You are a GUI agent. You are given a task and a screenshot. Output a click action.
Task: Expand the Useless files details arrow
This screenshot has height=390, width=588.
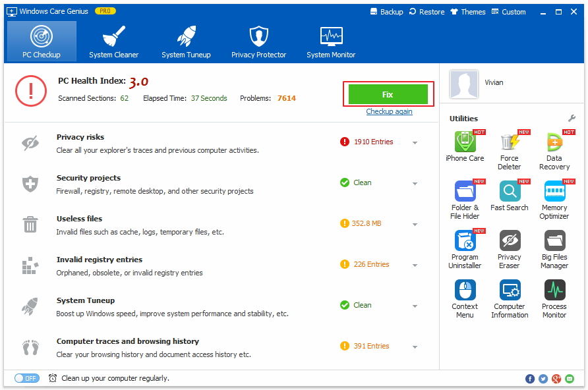415,225
